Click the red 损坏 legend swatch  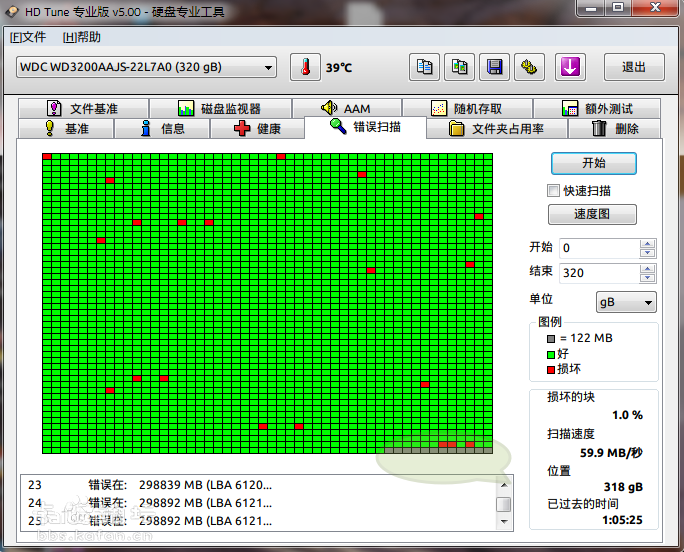(551, 370)
